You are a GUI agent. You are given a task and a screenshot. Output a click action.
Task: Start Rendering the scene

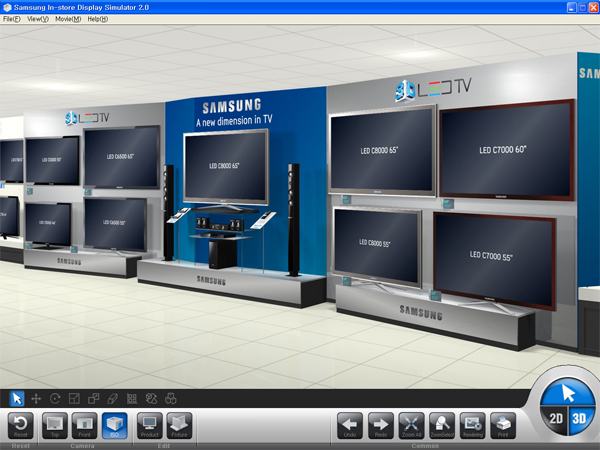tap(473, 426)
